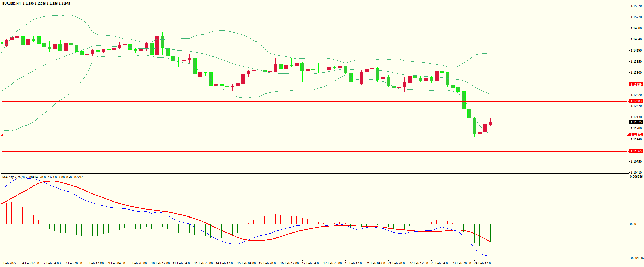The image size is (644, 267).
Task: Click the 1.13500 price axis label
Action: 636,73
